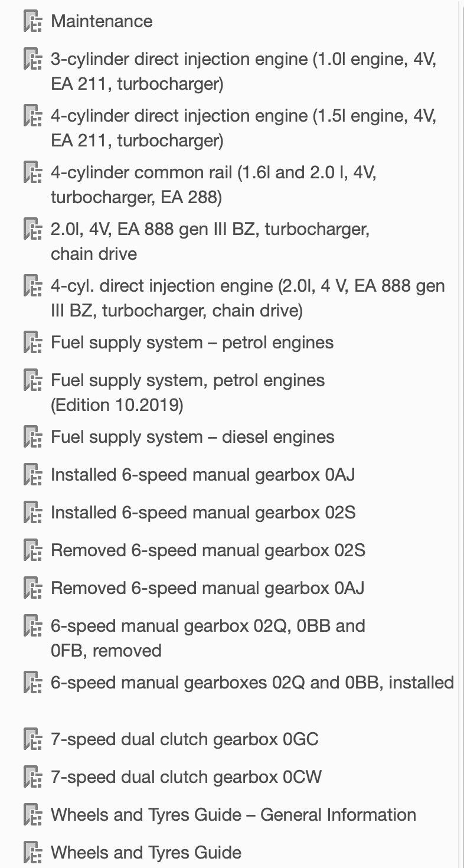The height and width of the screenshot is (868, 464).
Task: Click the icon next to Fuel supply system – diesel engines
Action: pos(32,438)
